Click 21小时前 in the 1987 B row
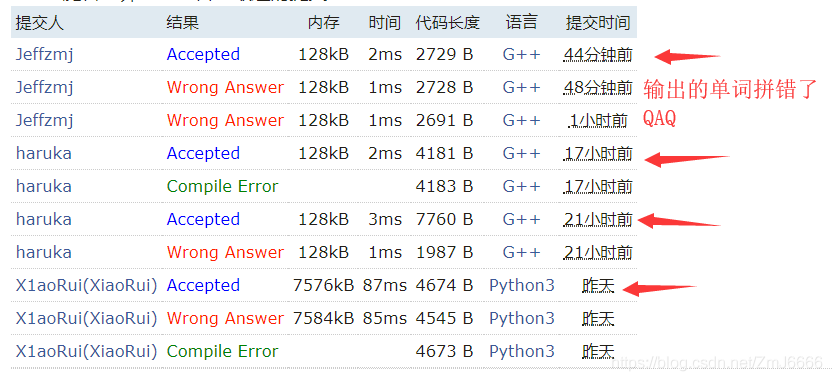Screen dimensions: 832x381 pyautogui.click(x=598, y=252)
